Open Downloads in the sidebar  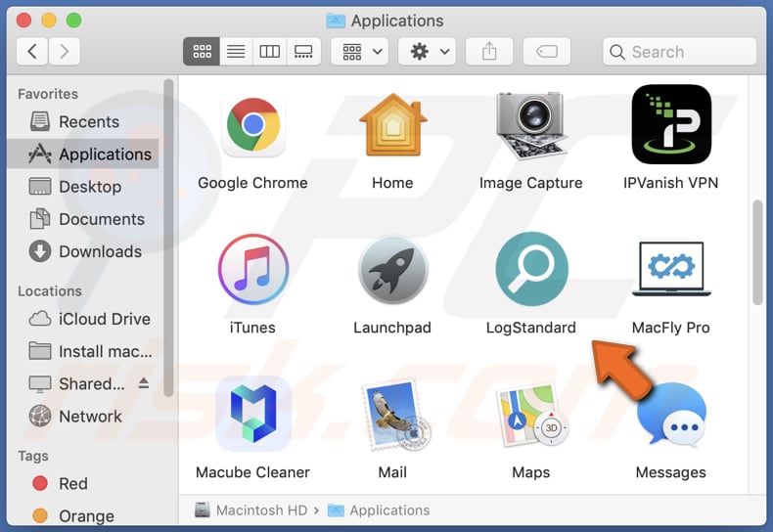82,251
